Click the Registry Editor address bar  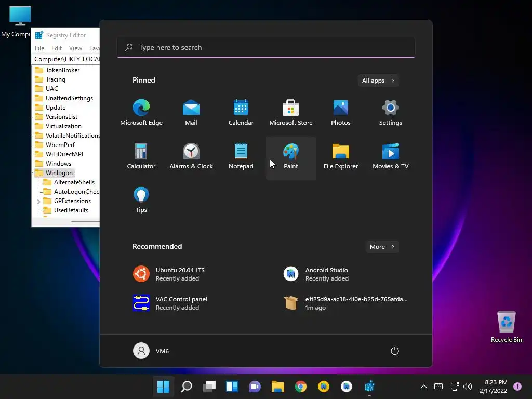pos(66,59)
